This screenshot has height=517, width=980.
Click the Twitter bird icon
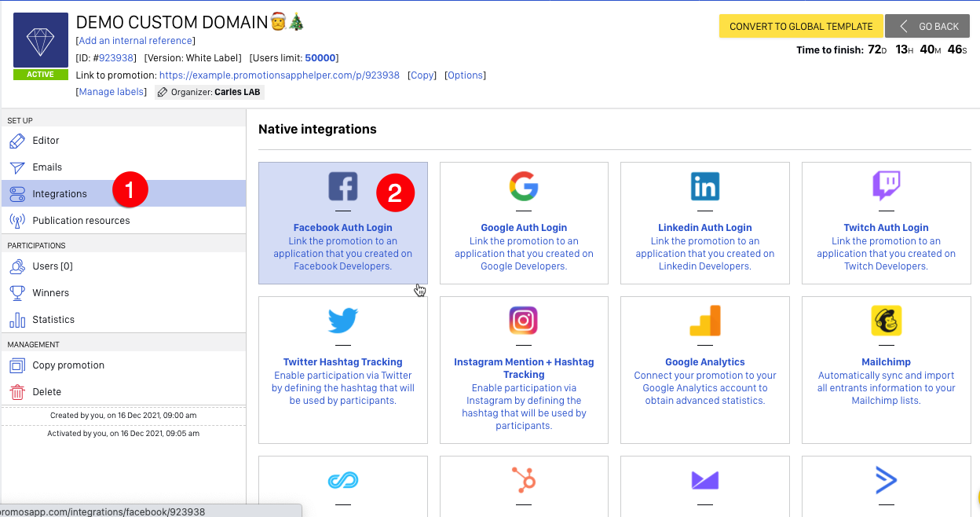pos(343,321)
